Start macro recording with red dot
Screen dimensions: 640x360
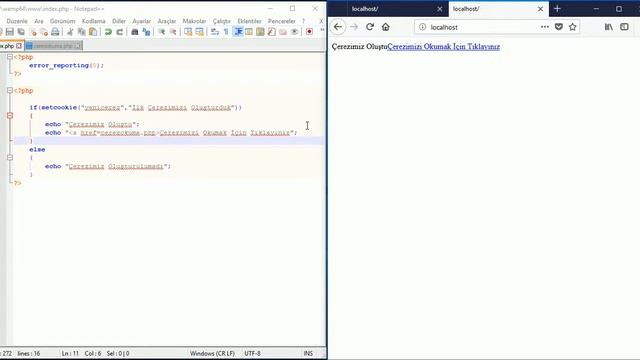tap(309, 32)
